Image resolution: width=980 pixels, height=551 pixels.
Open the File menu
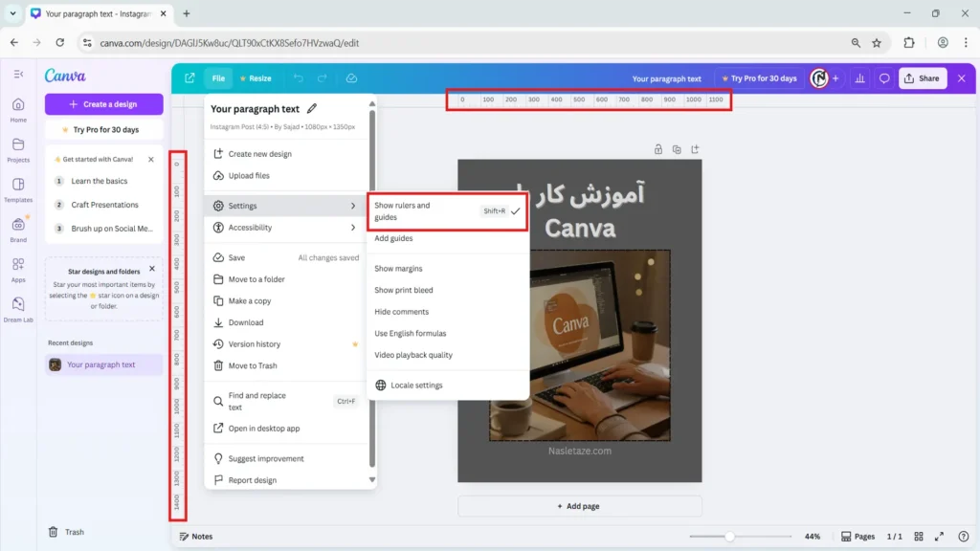(x=218, y=78)
